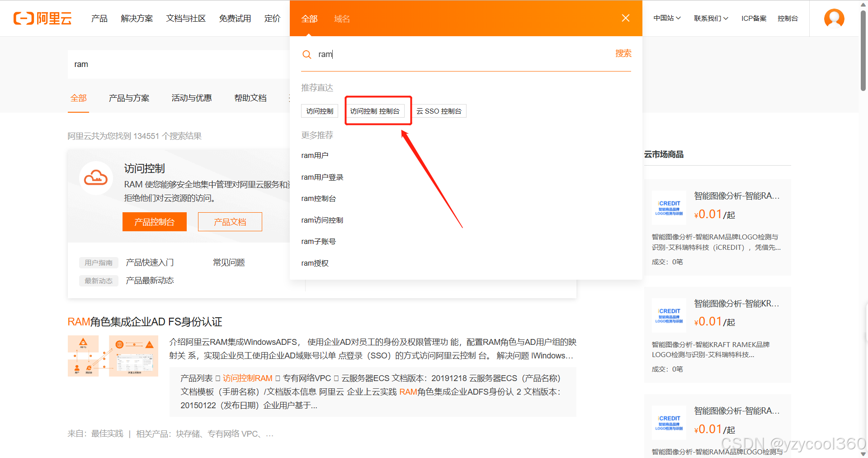Click the 云 SSO 控制台 shortcut

point(439,111)
